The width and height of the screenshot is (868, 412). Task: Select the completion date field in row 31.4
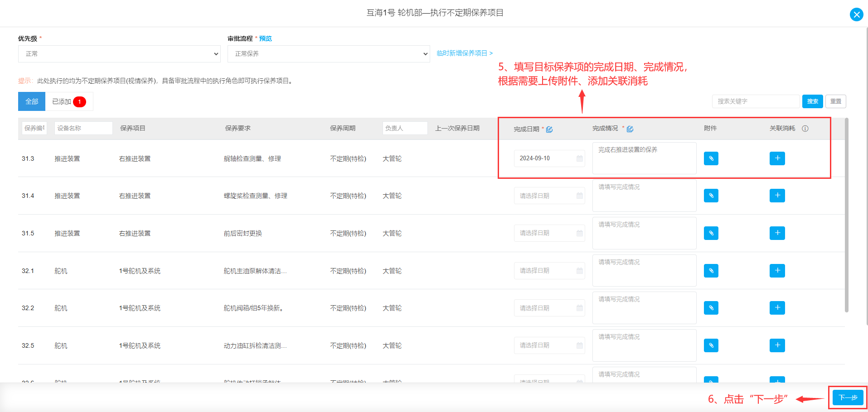[549, 196]
